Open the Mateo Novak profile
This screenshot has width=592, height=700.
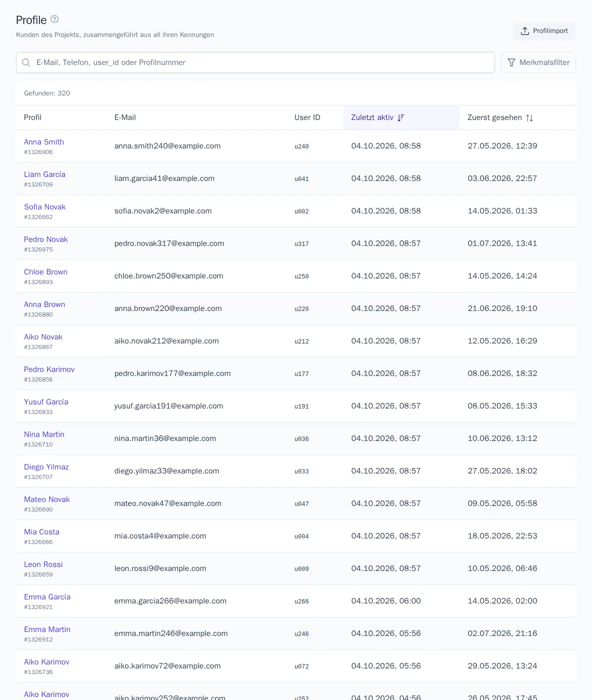pos(47,499)
